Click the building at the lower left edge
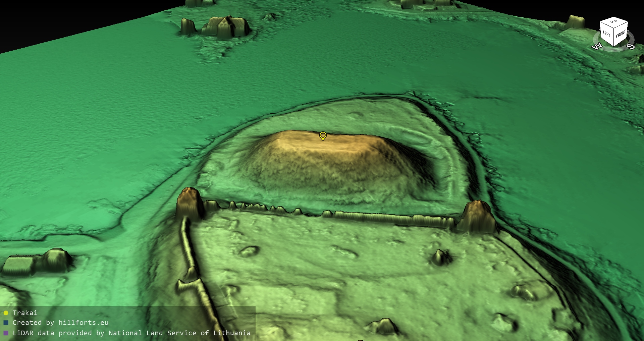This screenshot has width=644, height=341. click(37, 262)
